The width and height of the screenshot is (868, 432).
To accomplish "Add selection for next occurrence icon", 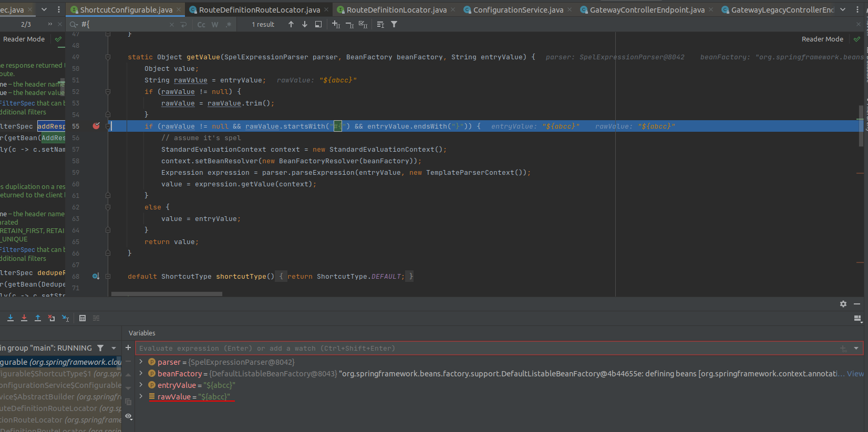I will [336, 24].
